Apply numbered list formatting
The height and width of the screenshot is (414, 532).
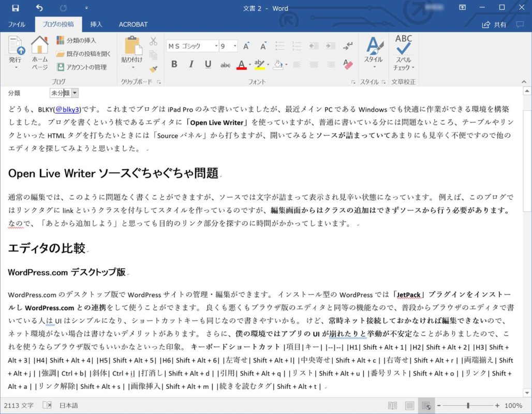297,46
